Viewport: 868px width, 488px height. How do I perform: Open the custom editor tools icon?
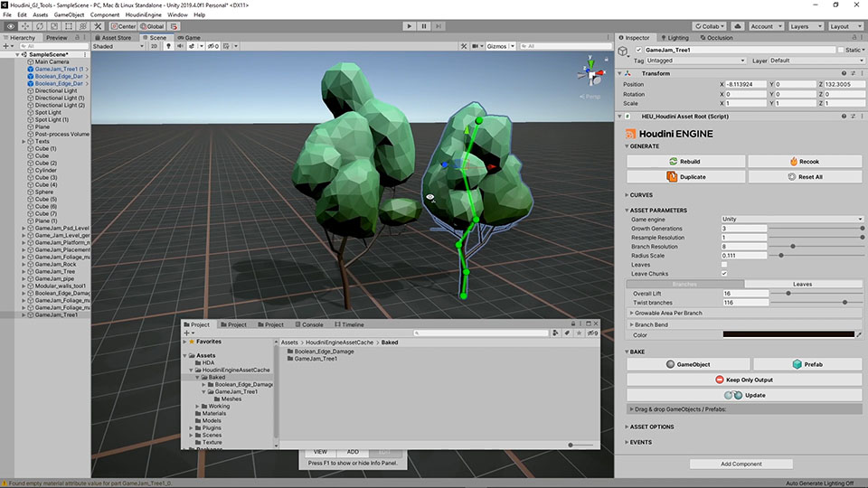tap(98, 26)
